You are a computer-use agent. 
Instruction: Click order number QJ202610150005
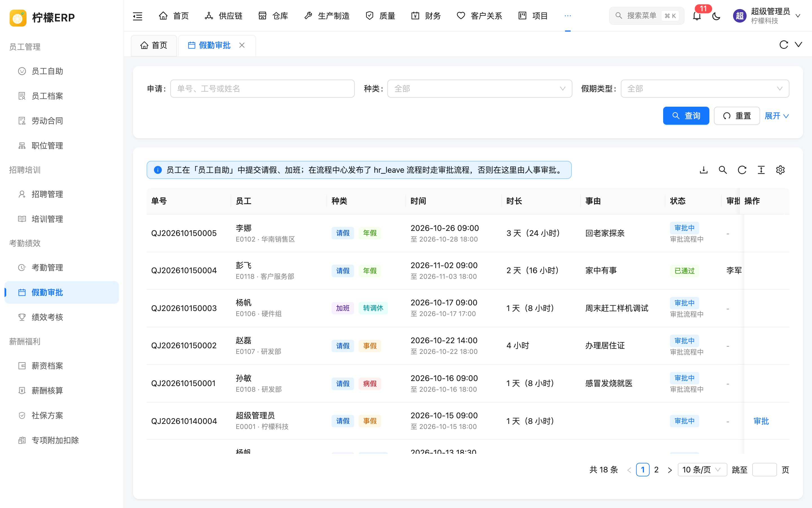(184, 233)
